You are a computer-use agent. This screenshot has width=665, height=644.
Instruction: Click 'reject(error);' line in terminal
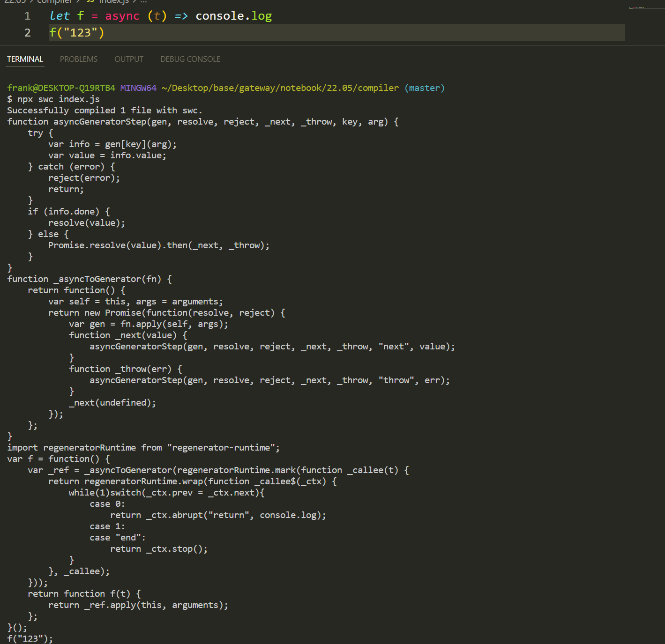(84, 178)
